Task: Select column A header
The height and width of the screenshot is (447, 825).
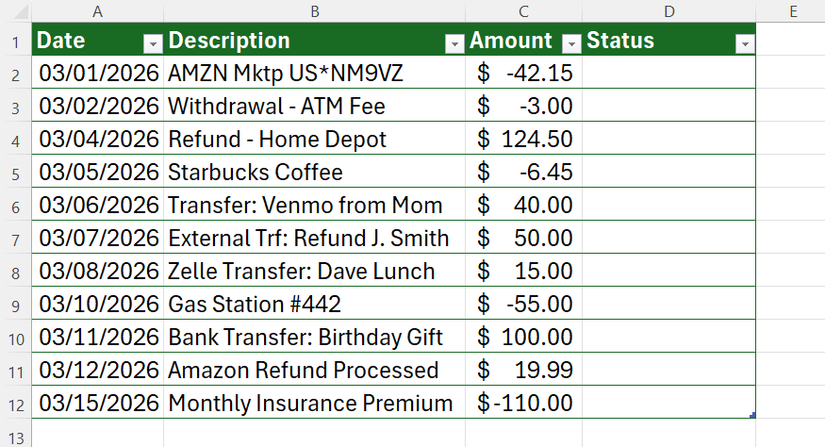Action: [98, 11]
